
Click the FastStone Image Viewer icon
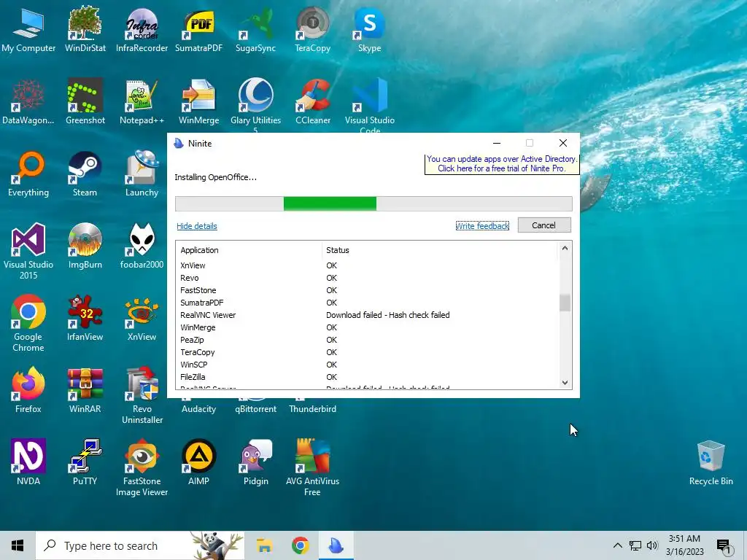[142, 467]
